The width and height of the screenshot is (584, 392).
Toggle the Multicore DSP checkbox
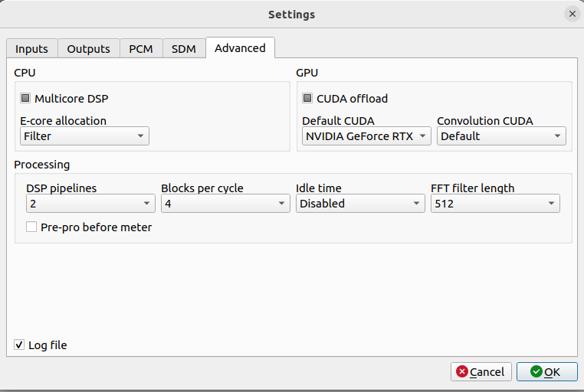pos(25,99)
